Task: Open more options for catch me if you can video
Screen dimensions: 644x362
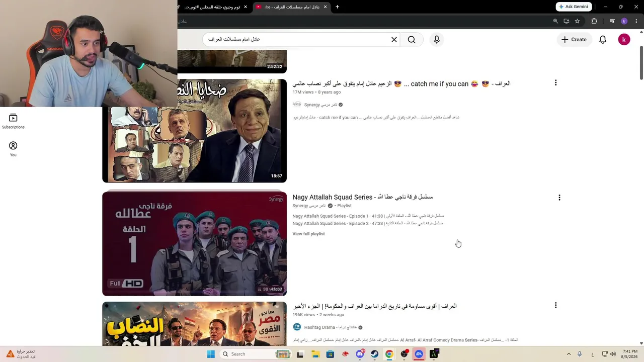Action: coord(555,83)
